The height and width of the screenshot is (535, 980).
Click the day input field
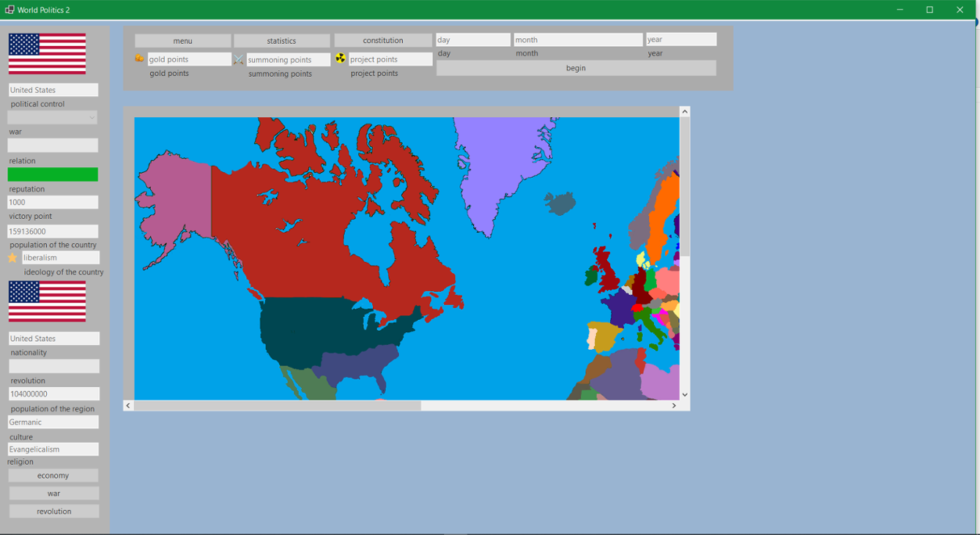coord(472,38)
